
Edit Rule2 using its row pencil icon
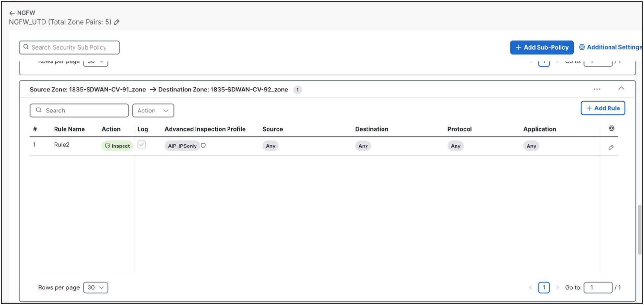(x=611, y=147)
